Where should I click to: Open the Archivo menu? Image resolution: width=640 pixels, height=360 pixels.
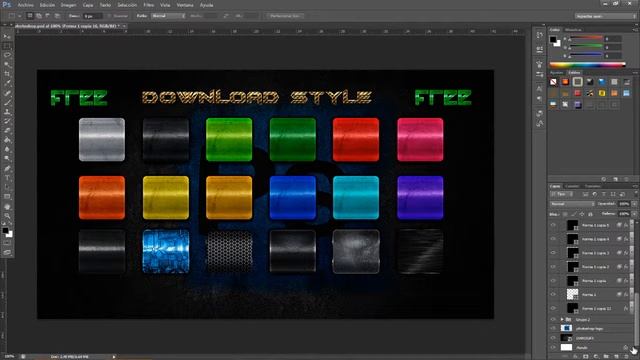click(x=25, y=5)
